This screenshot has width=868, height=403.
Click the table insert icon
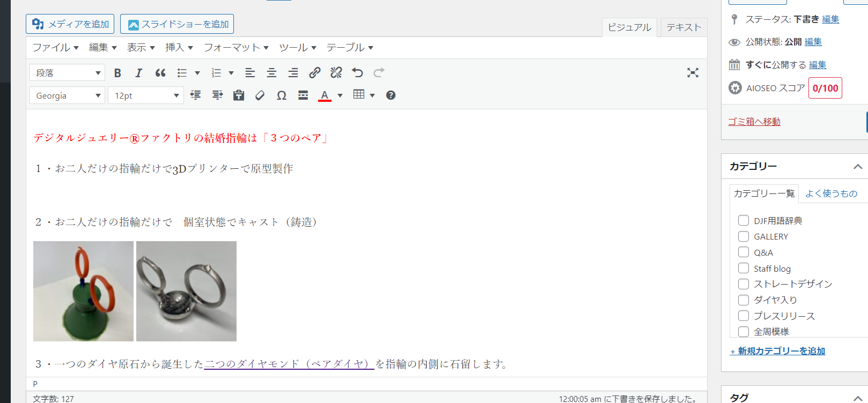pyautogui.click(x=359, y=95)
